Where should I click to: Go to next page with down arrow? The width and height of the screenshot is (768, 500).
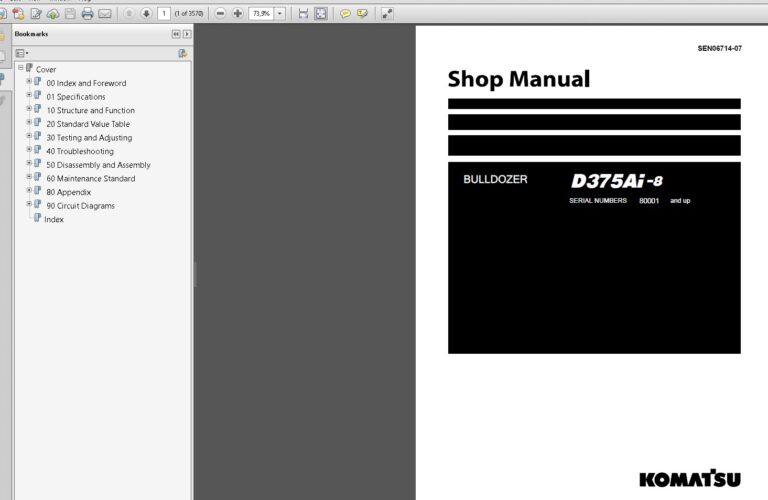click(146, 14)
